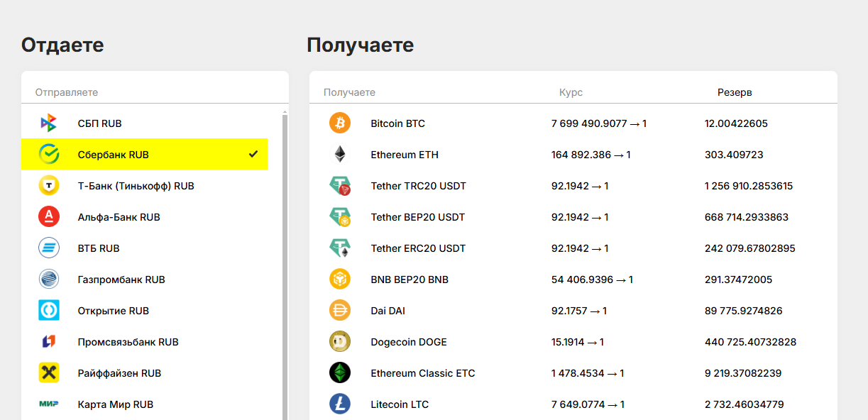Click the Резерв column header

point(735,92)
